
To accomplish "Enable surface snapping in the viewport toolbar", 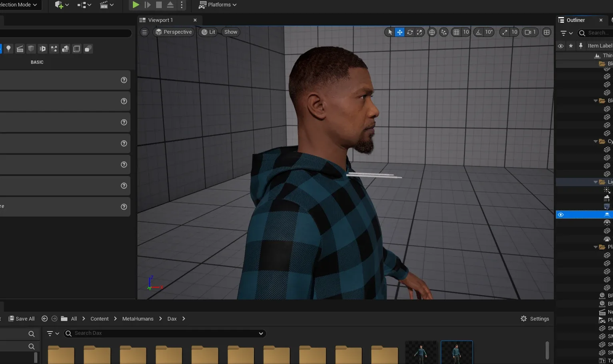I will (444, 32).
